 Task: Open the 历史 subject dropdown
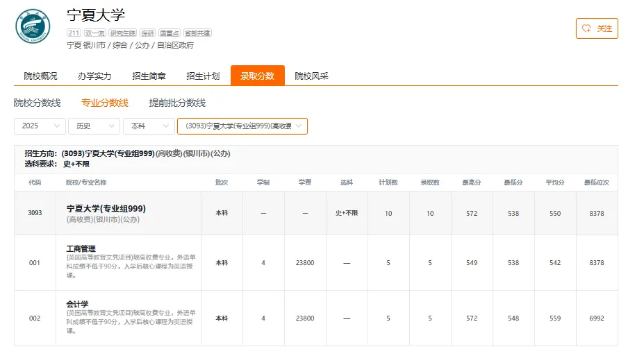94,126
